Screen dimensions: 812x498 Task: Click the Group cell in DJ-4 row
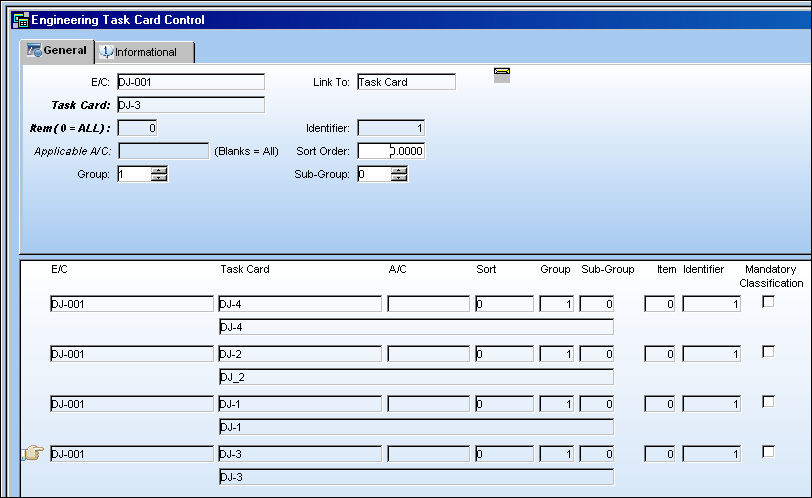click(556, 304)
